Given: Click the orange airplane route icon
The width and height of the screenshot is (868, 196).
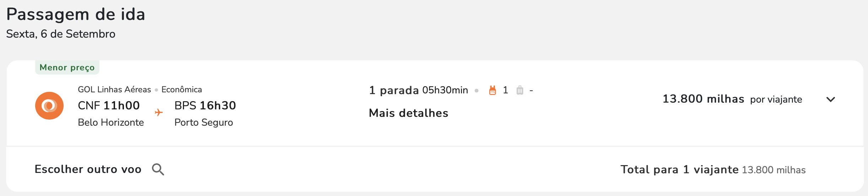Looking at the screenshot, I should [159, 113].
